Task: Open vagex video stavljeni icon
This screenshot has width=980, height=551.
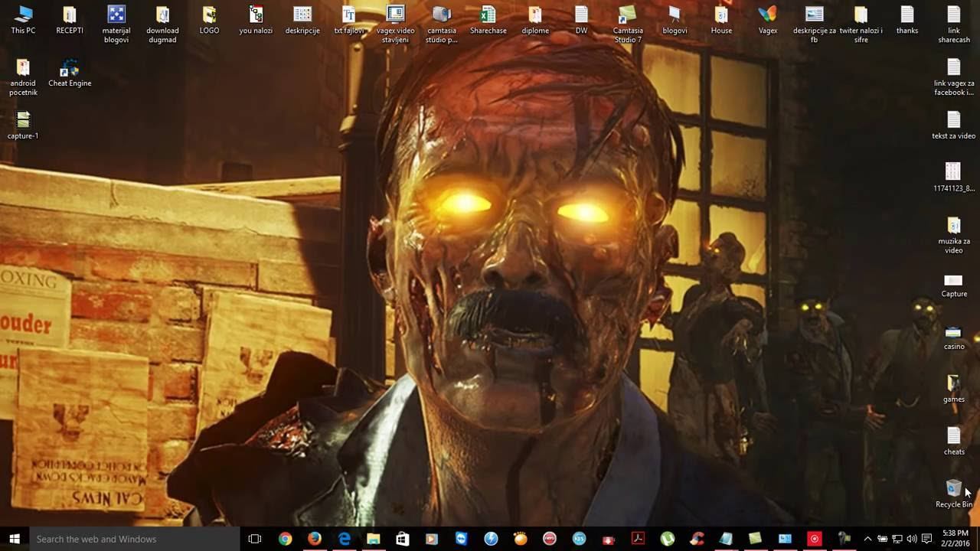Action: [395, 24]
